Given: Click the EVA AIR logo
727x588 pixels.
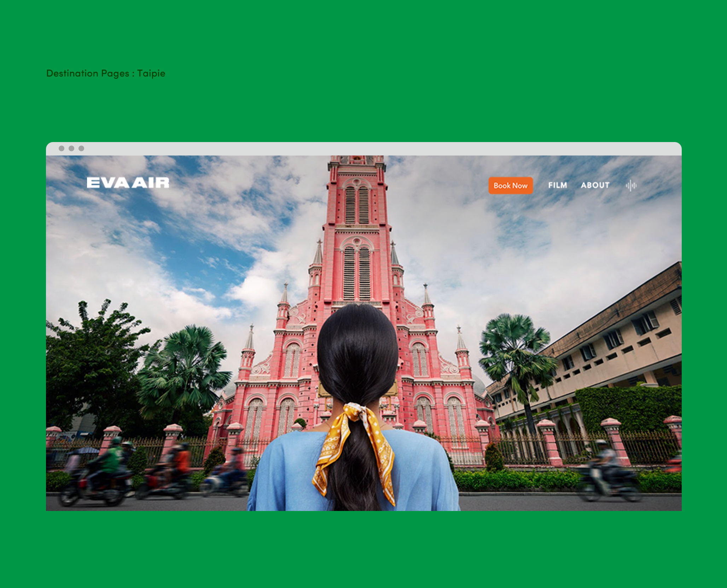Looking at the screenshot, I should [x=128, y=183].
